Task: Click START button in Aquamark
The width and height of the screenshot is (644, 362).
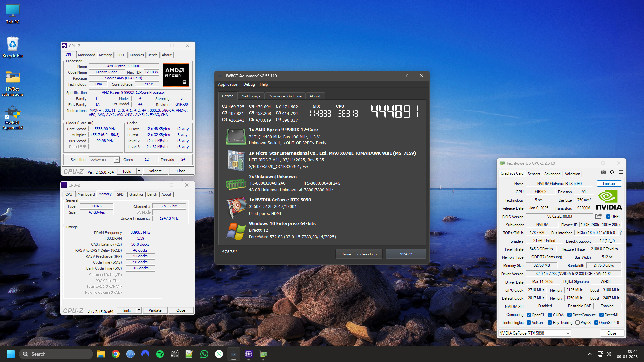Action: pos(406,254)
